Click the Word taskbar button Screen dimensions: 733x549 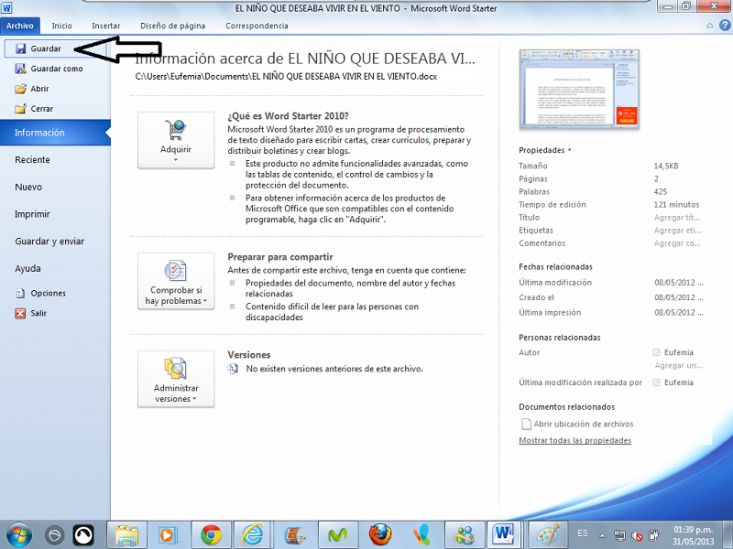(504, 534)
